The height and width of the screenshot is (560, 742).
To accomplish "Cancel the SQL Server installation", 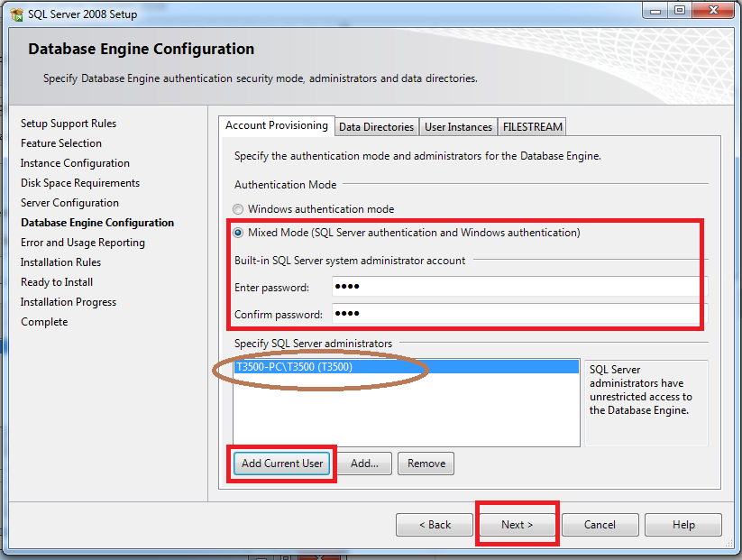I will [x=600, y=524].
